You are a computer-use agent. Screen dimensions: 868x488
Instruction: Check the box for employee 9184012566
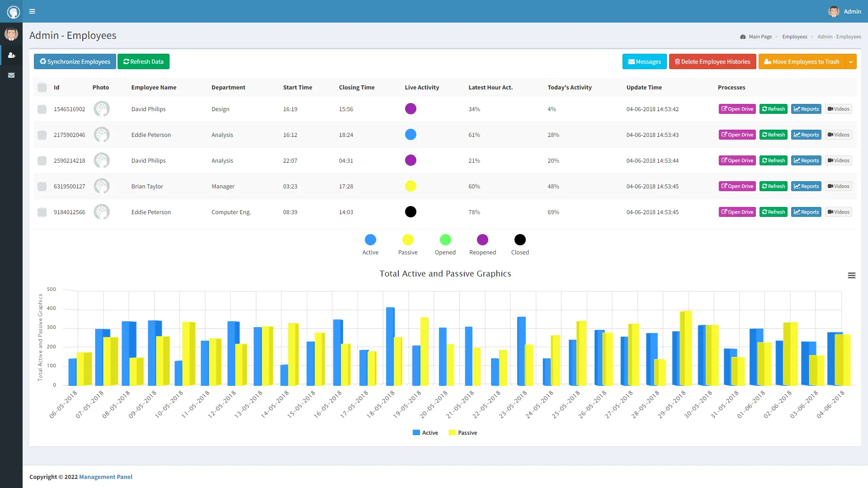point(42,212)
